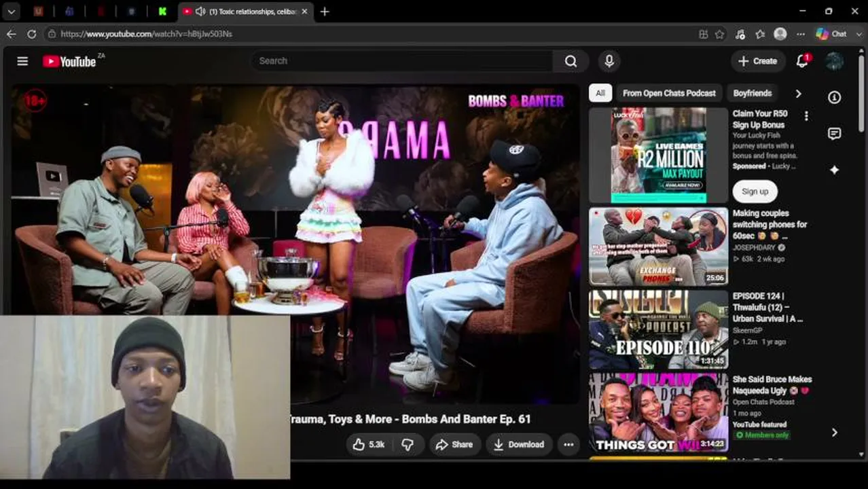The image size is (868, 489).
Task: Mute the tab via speaker icon
Action: coord(200,12)
